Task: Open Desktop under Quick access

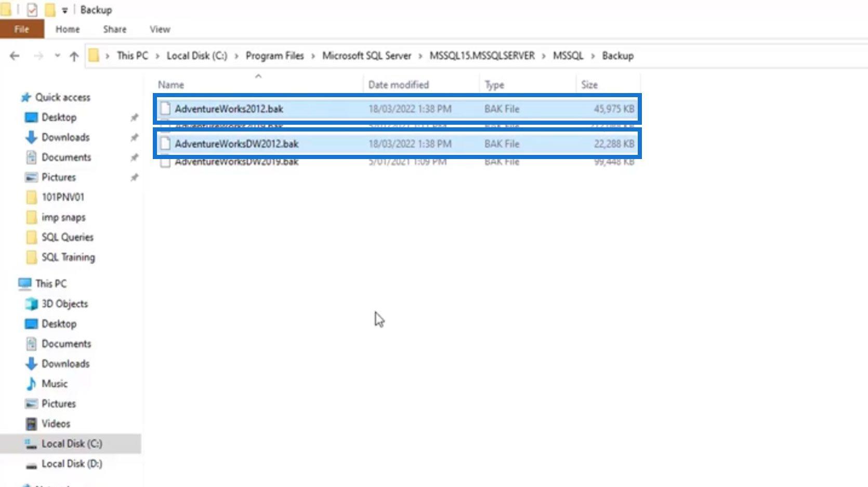Action: click(59, 117)
